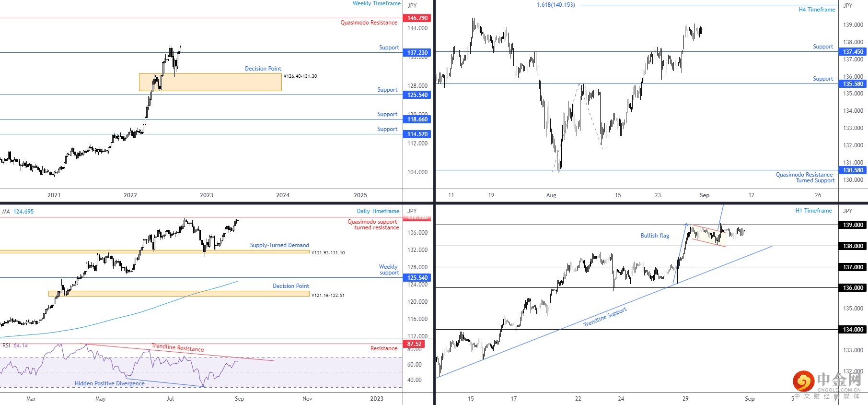The image size is (868, 405).
Task: Click the Quasimodo Resistance-Turned Support label
Action: point(805,178)
